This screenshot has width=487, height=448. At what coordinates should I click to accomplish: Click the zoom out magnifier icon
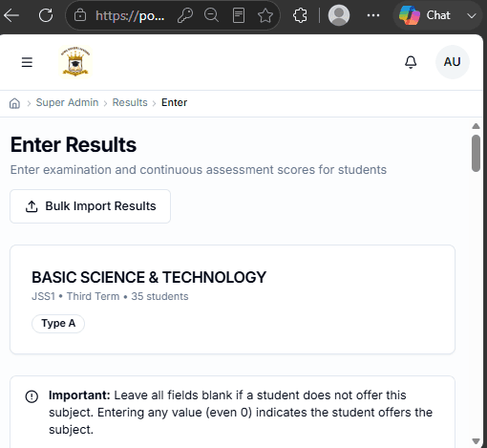coord(211,15)
